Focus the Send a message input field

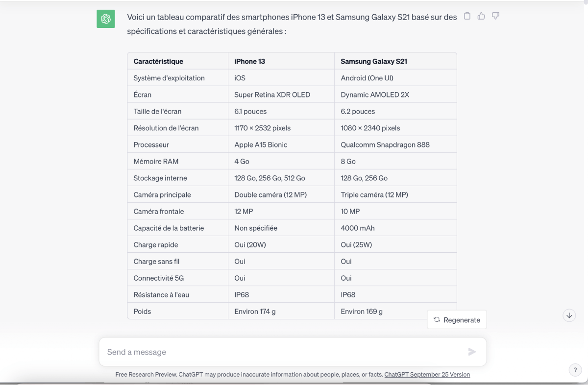tap(293, 352)
